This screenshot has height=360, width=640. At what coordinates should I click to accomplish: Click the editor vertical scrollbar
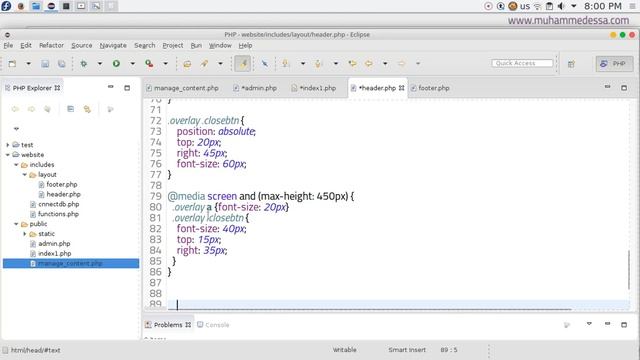[629, 270]
